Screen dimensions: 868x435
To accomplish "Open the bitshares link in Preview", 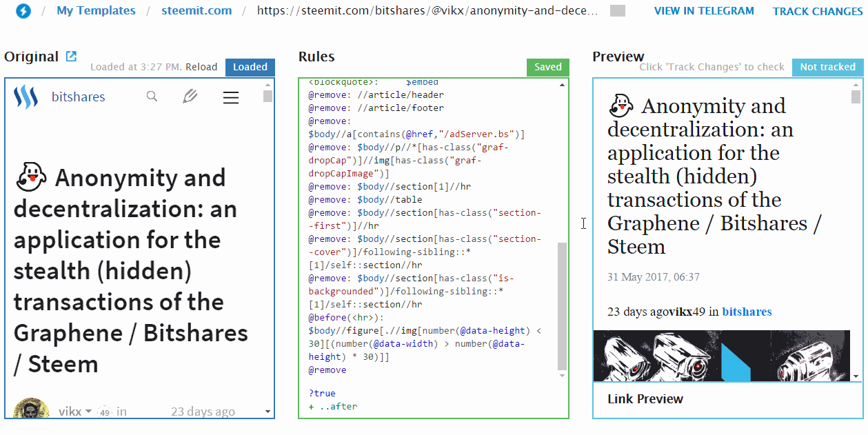I will (747, 312).
